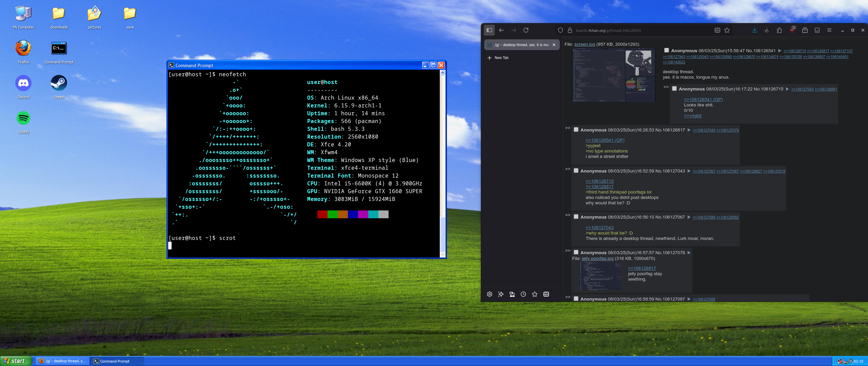Click the Command Prompt scrollbar down arrow

point(442,254)
